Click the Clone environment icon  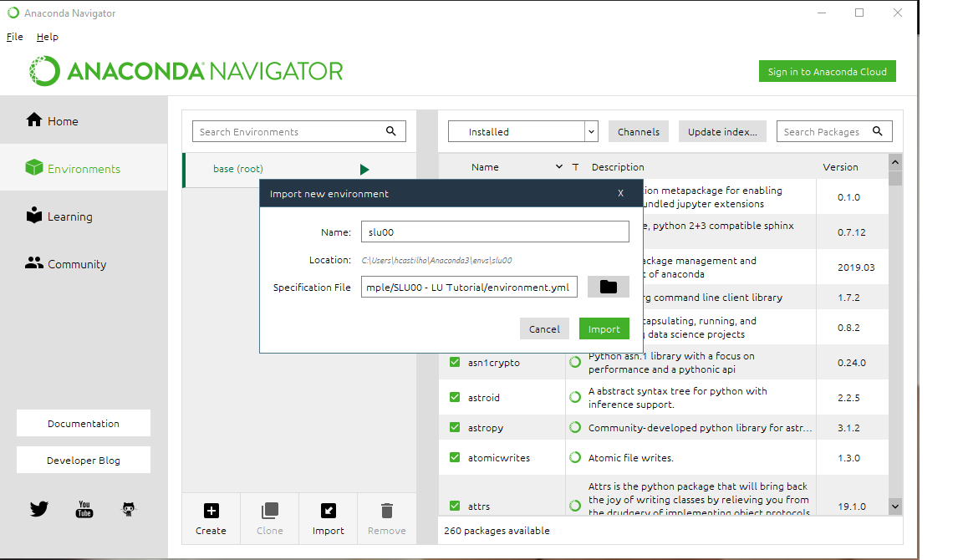click(x=270, y=511)
